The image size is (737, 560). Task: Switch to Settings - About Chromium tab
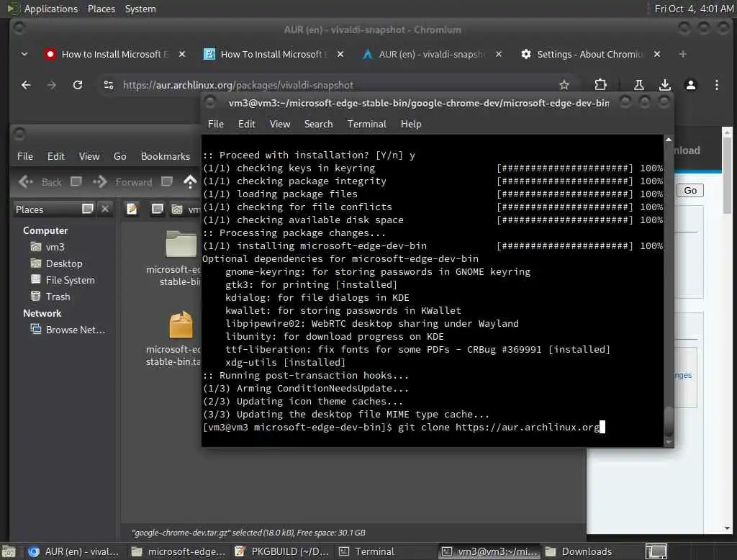coord(590,54)
